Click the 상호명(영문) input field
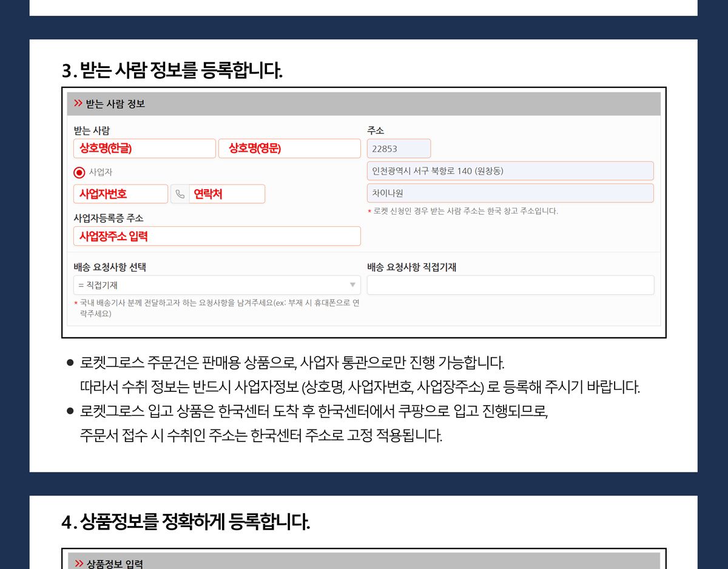This screenshot has height=569, width=728. coord(289,149)
